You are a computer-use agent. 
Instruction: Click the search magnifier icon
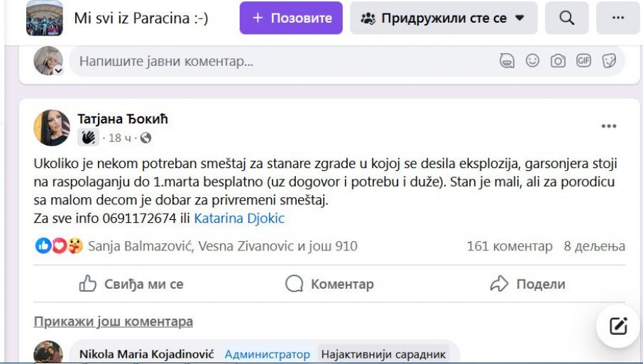566,18
